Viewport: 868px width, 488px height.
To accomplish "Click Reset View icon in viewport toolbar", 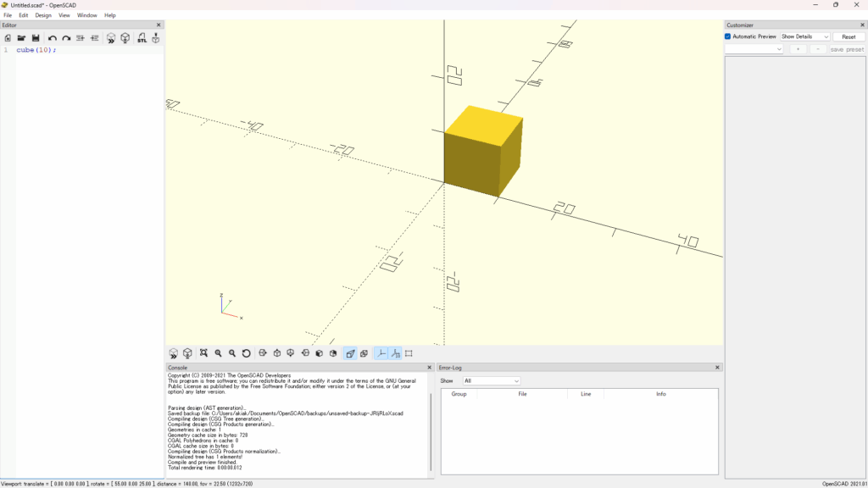I will [247, 353].
